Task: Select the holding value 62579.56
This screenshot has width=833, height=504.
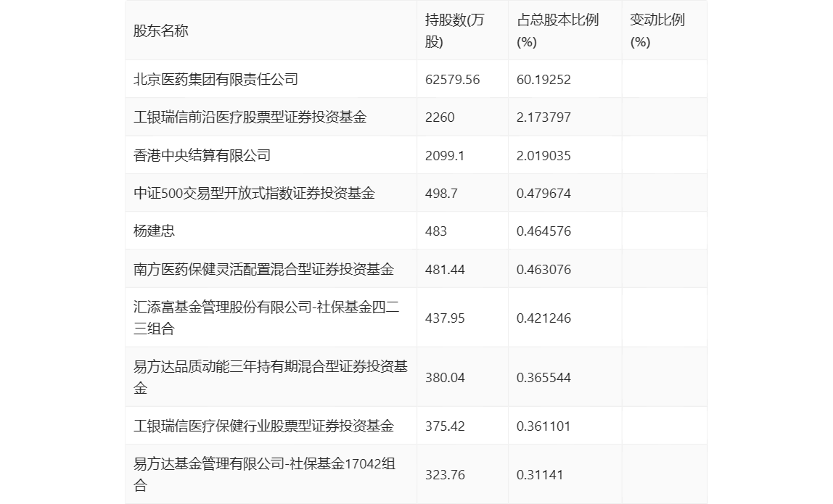Action: click(x=453, y=80)
